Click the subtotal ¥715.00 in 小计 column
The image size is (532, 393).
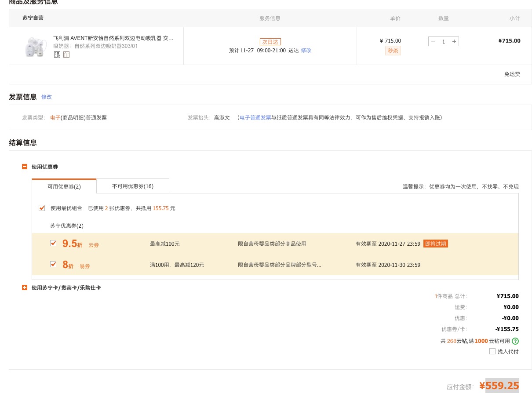click(509, 41)
